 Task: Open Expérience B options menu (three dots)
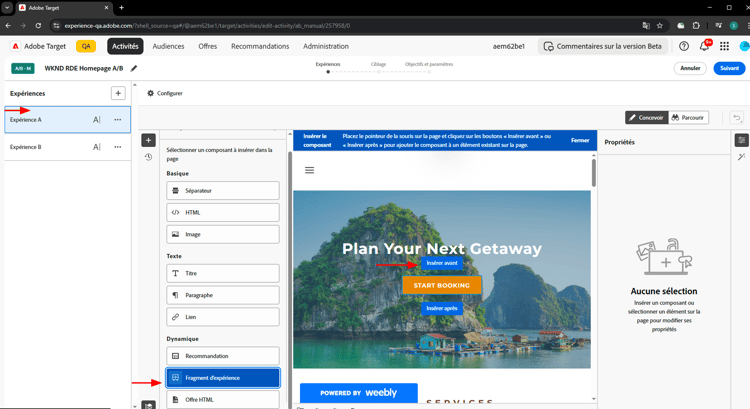coord(118,147)
